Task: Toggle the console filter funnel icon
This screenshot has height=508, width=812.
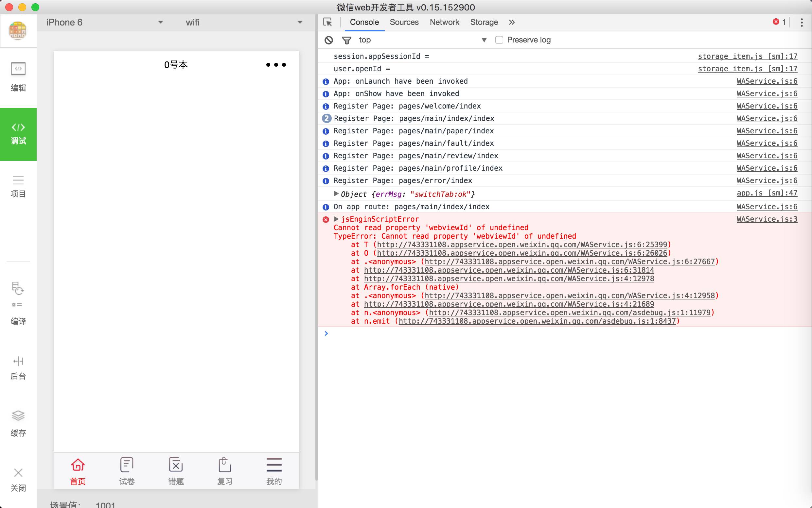Action: point(346,40)
